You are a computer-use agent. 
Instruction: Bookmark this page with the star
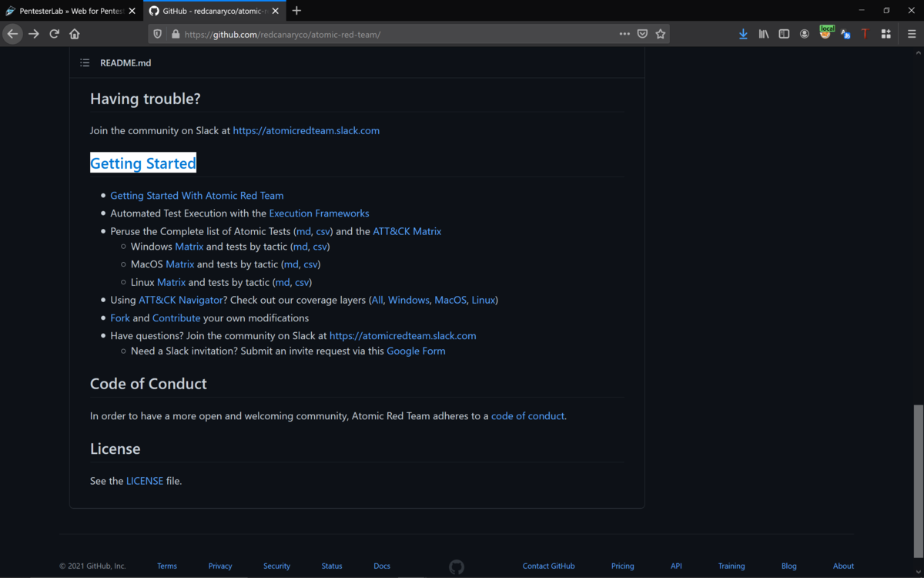click(x=661, y=34)
